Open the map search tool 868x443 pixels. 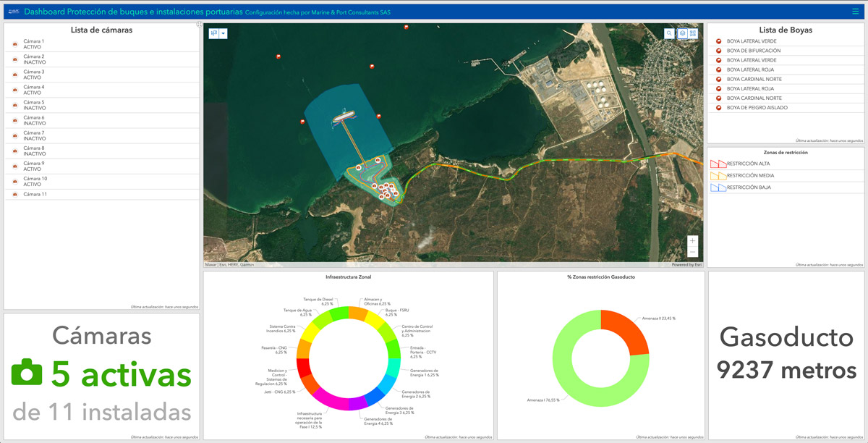pos(670,33)
